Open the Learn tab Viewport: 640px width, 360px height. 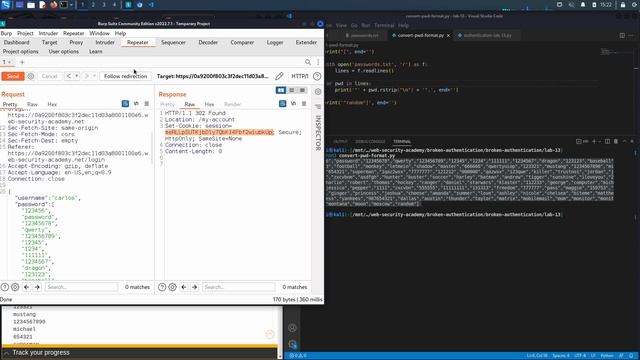pyautogui.click(x=96, y=52)
